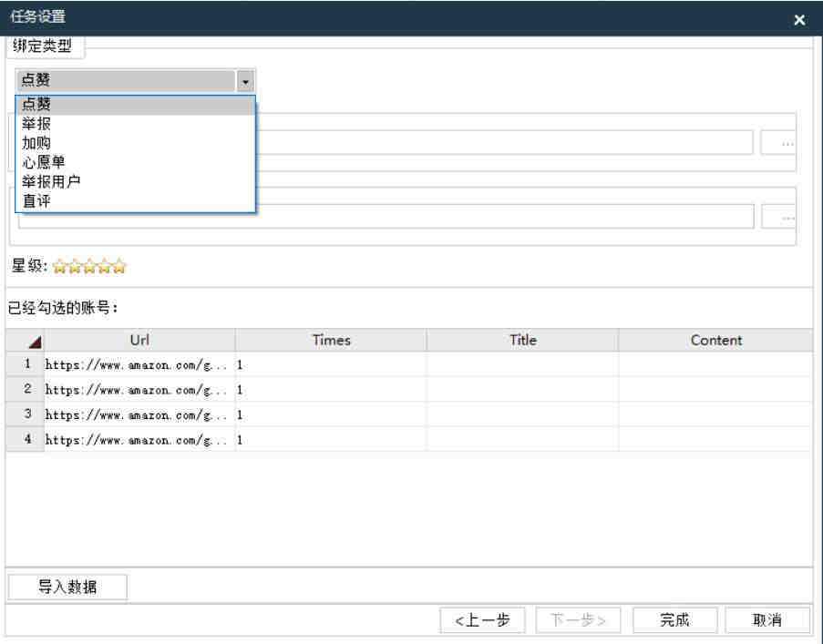Click the first browse ellipsis button
823x644 pixels.
pyautogui.click(x=777, y=143)
